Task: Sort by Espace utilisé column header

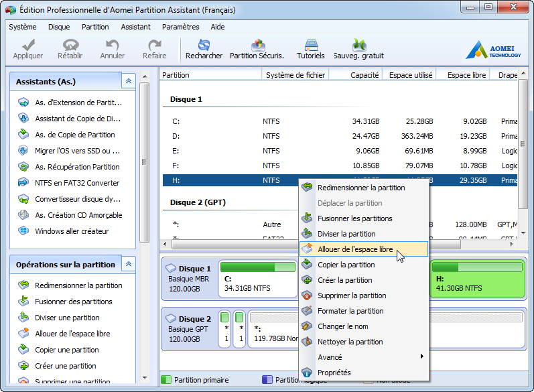Action: tap(410, 75)
